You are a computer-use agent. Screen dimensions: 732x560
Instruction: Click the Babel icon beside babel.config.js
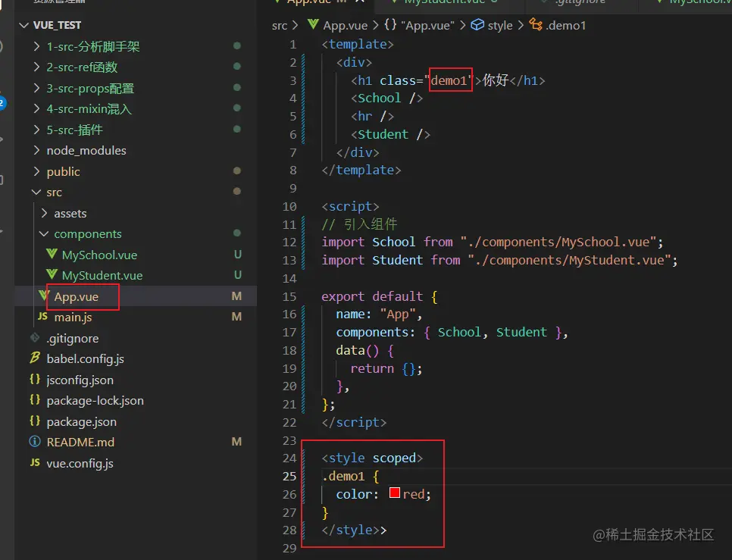pos(35,358)
